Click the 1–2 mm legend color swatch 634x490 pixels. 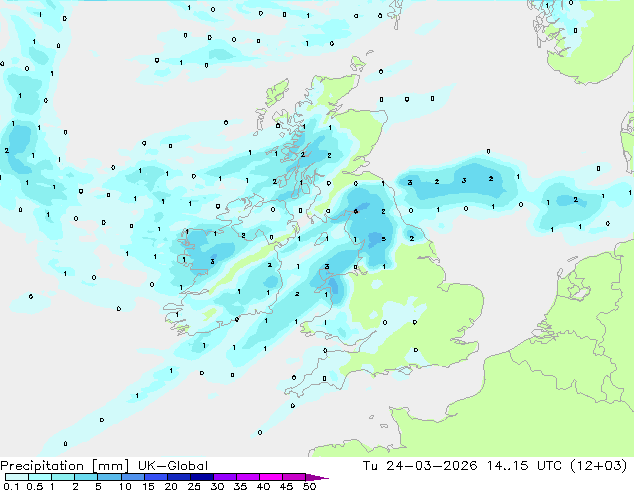63,477
